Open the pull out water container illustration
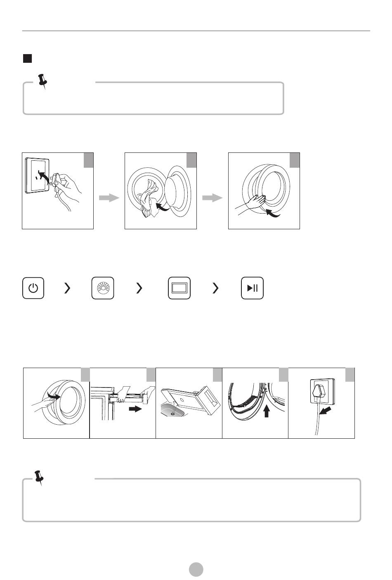The image size is (392, 580). (123, 403)
